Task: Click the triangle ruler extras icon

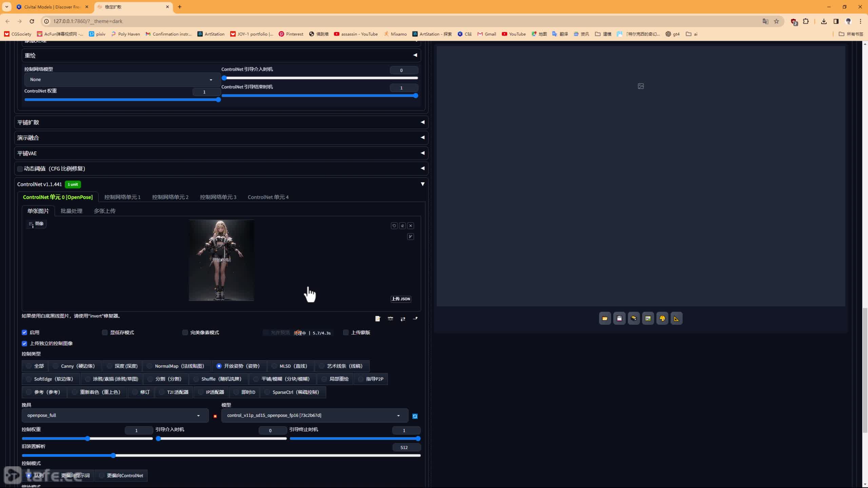Action: (x=676, y=319)
